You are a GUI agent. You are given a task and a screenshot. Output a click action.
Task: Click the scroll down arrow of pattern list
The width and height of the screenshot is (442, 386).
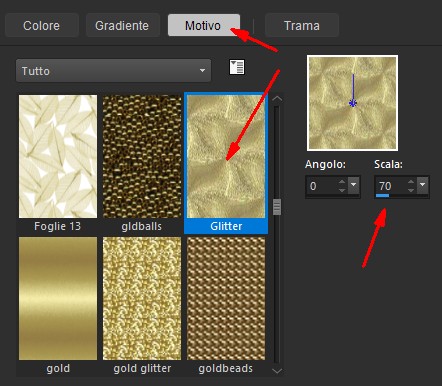coord(277,370)
